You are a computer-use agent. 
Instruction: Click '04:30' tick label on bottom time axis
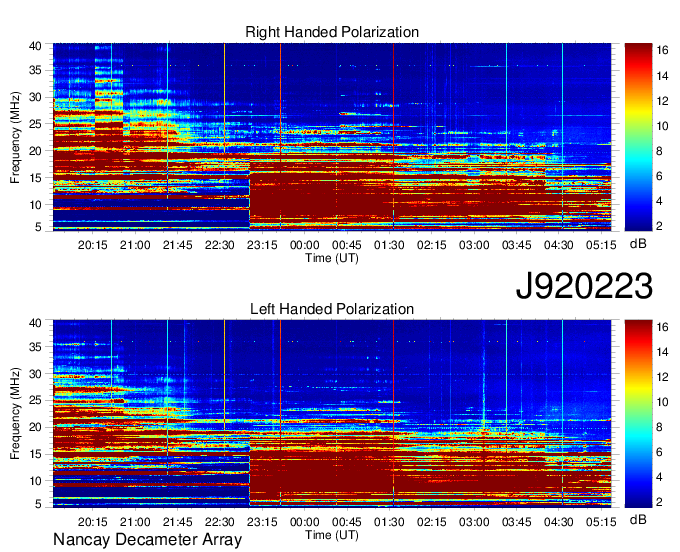click(559, 522)
